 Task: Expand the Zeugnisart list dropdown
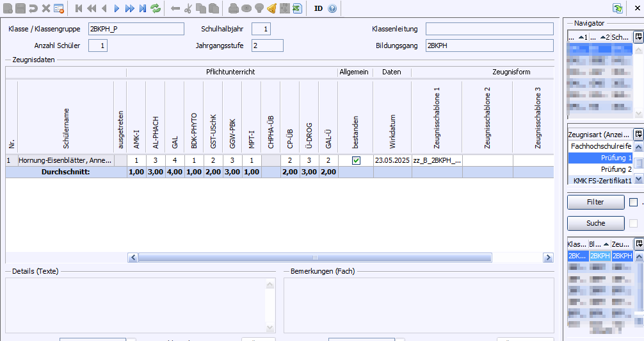[638, 135]
